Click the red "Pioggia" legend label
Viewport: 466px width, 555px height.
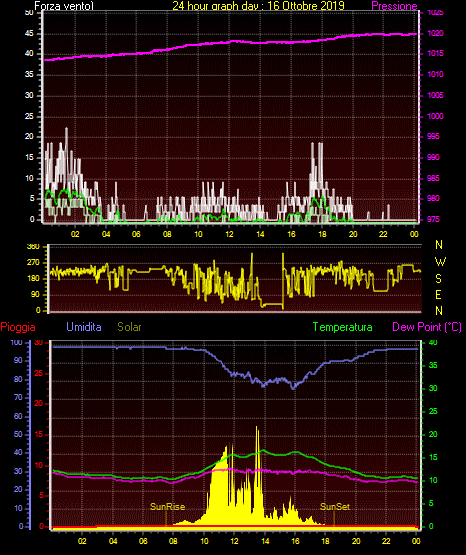coord(18,327)
